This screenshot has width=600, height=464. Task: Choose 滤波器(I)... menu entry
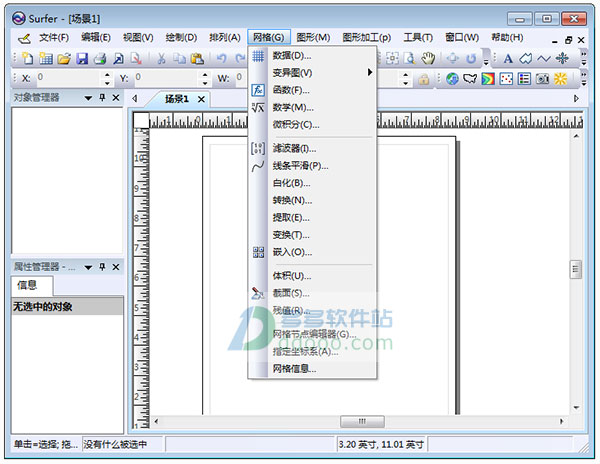point(312,148)
